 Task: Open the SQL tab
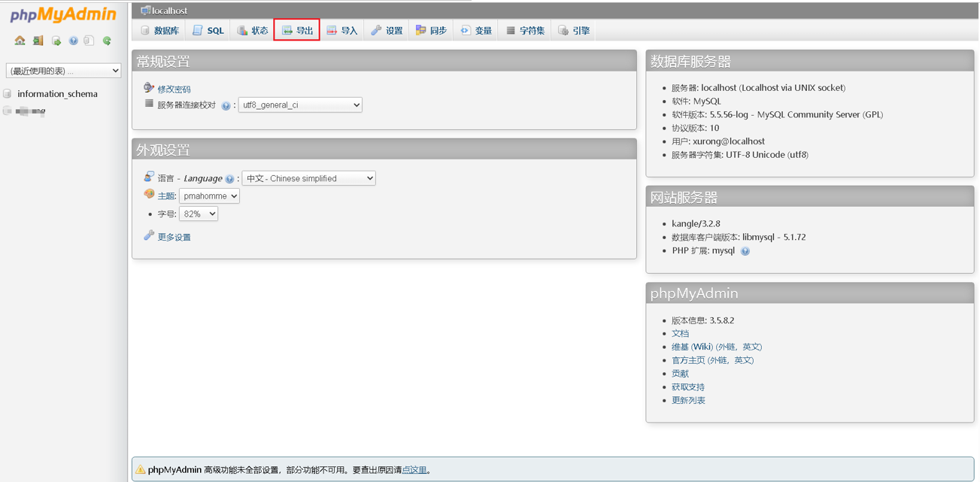[x=208, y=31]
